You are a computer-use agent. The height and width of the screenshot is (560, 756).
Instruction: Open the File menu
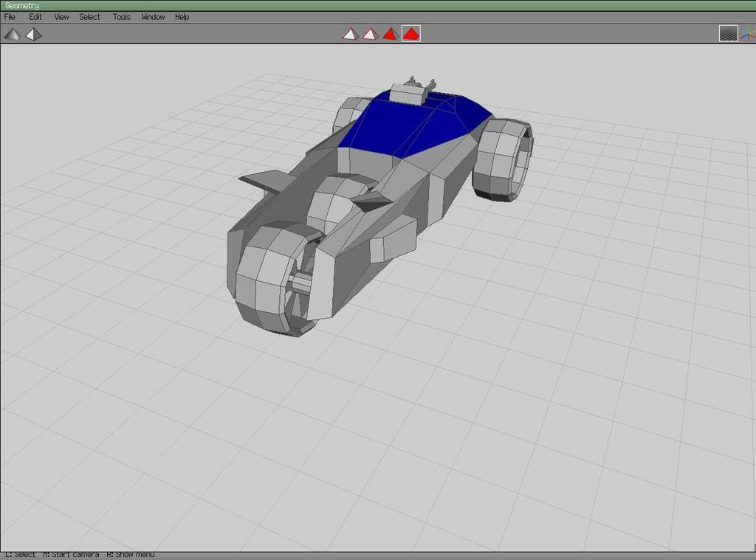[x=10, y=17]
